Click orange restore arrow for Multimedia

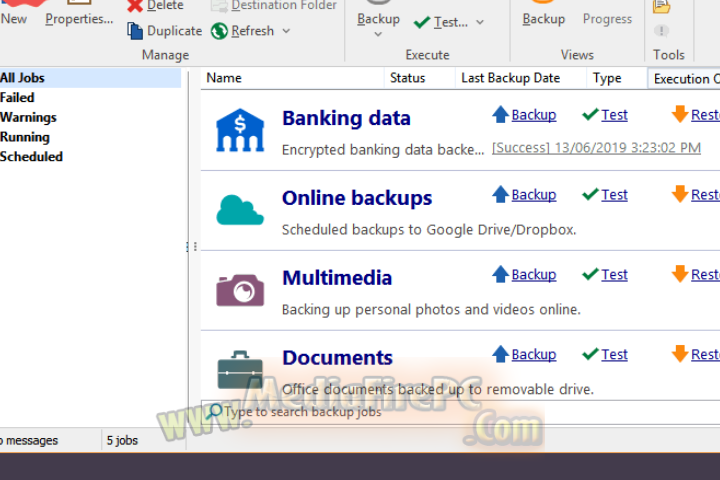pos(680,274)
